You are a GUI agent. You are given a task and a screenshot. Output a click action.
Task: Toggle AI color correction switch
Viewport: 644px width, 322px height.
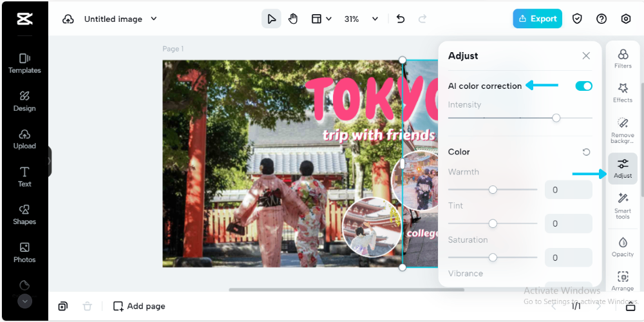click(x=583, y=86)
